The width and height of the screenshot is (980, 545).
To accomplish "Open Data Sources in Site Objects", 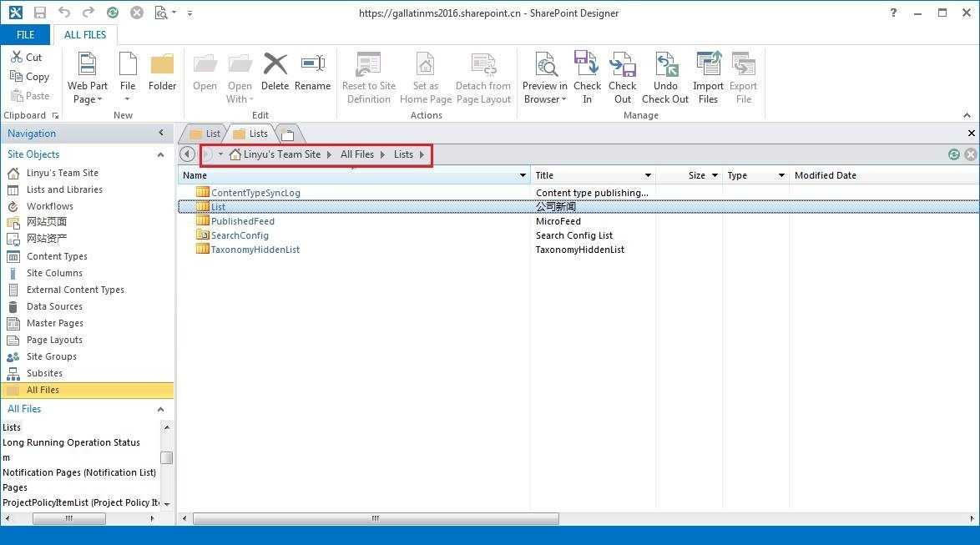I will click(x=54, y=306).
